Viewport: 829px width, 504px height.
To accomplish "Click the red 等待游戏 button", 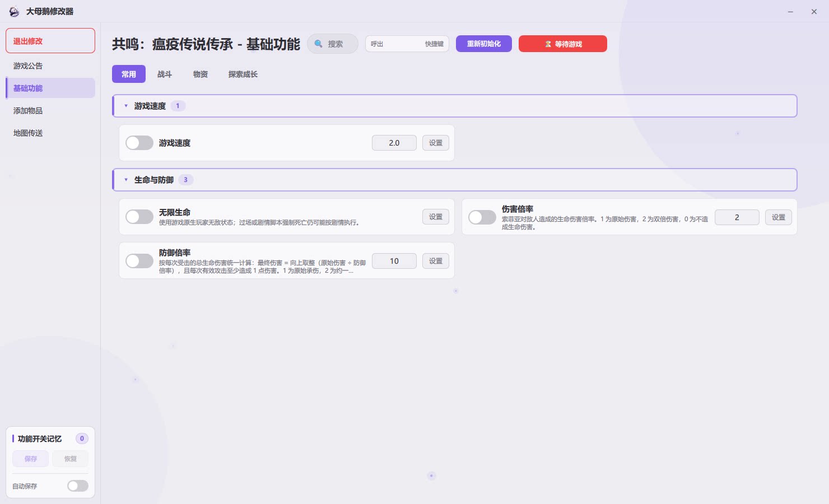I will tap(563, 44).
